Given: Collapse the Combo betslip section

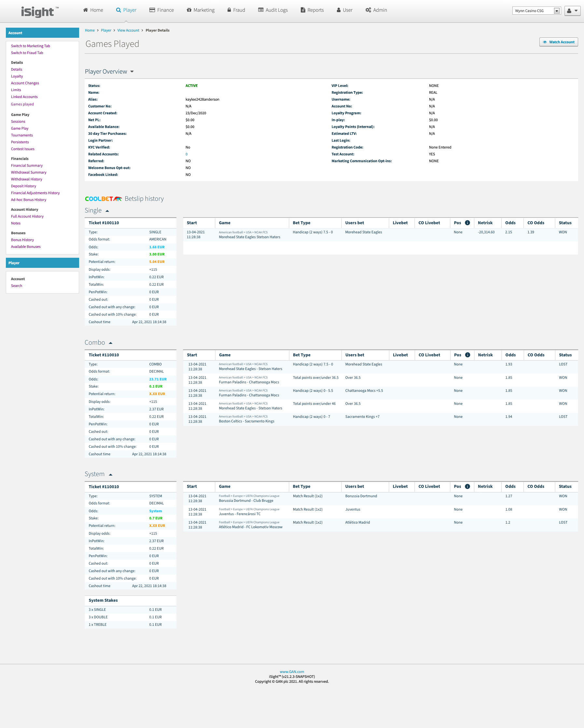Looking at the screenshot, I should click(110, 343).
